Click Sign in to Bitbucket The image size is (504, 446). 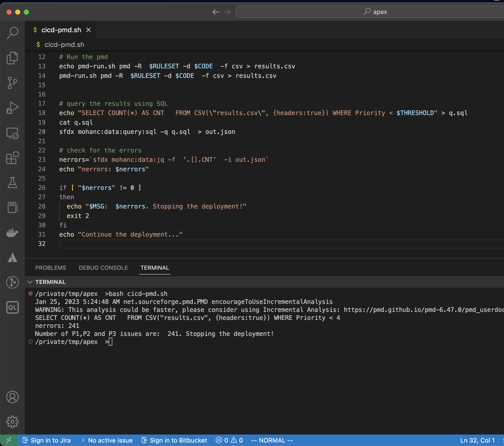(x=174, y=440)
